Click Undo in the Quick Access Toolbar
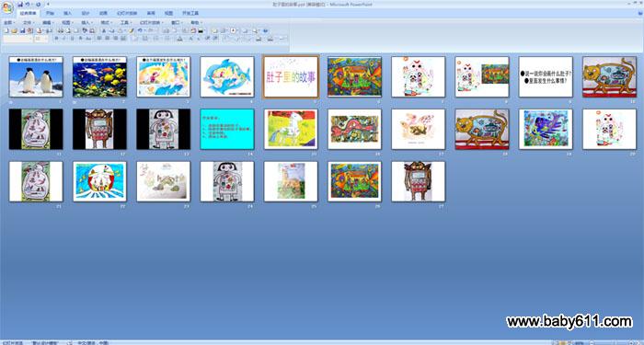The width and height of the screenshot is (644, 345). coord(27,4)
